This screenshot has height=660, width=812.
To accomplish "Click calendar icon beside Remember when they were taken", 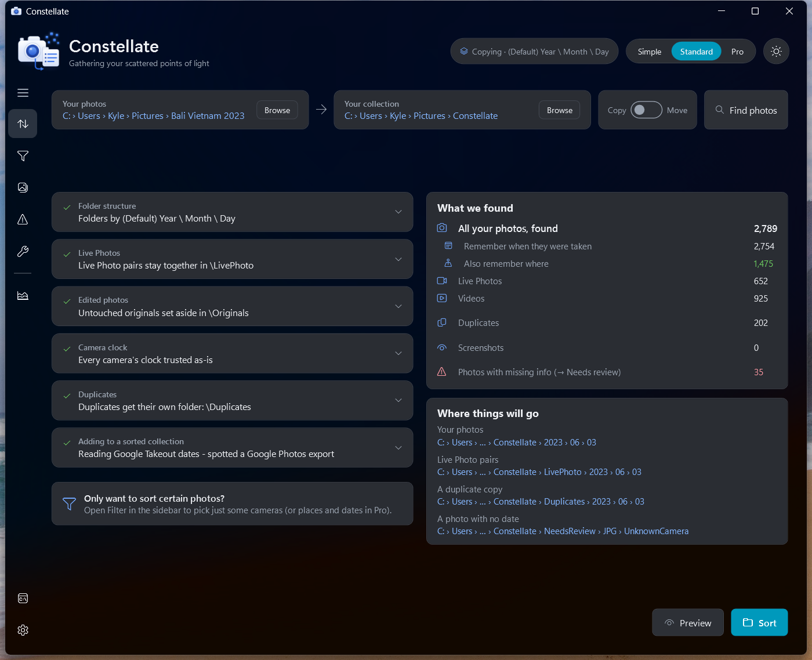I will (x=448, y=246).
